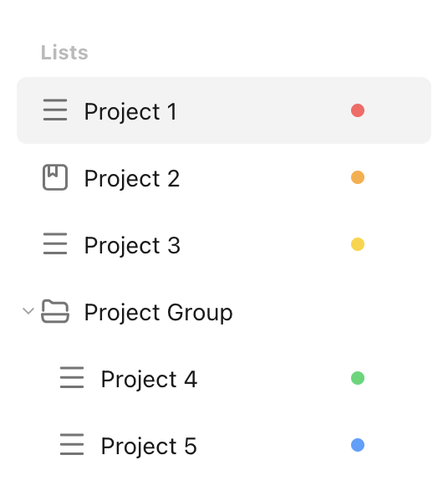Click the list icon beside Project 1
Viewport: 448px width, 501px height.
[55, 110]
